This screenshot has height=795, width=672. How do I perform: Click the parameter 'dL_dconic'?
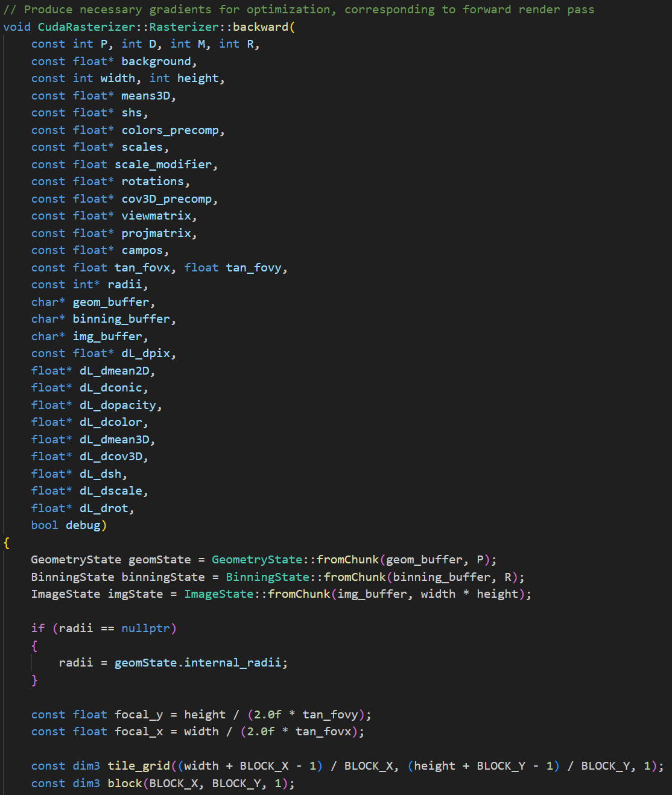[111, 388]
